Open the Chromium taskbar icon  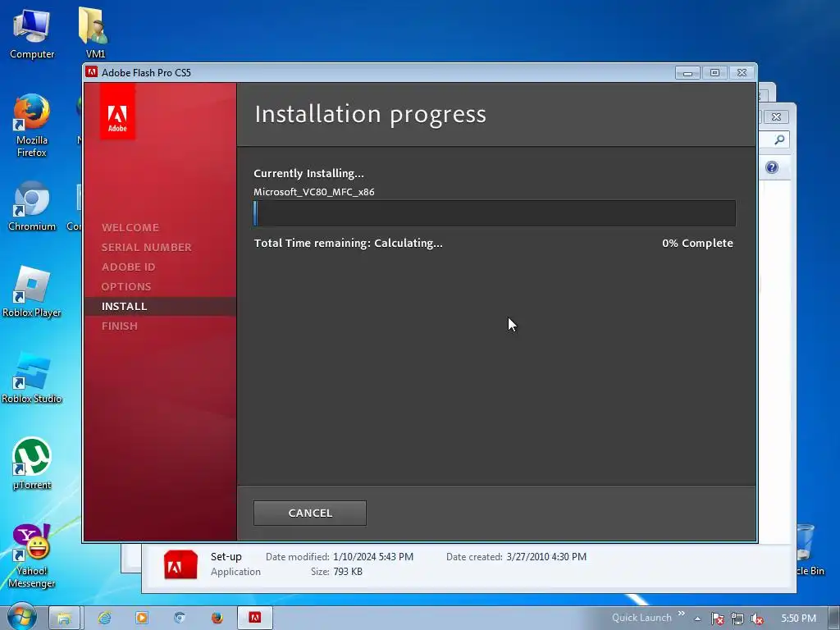pos(180,618)
